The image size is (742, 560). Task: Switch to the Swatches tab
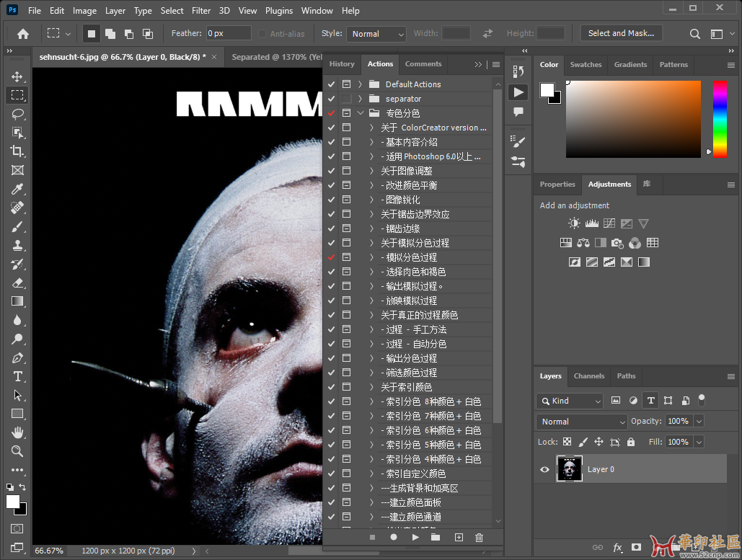[x=586, y=65]
